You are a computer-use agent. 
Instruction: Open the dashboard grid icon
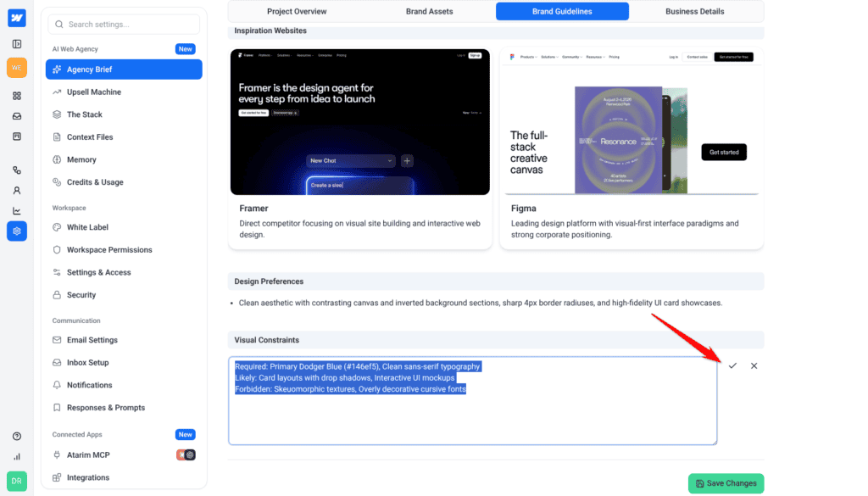pos(17,96)
